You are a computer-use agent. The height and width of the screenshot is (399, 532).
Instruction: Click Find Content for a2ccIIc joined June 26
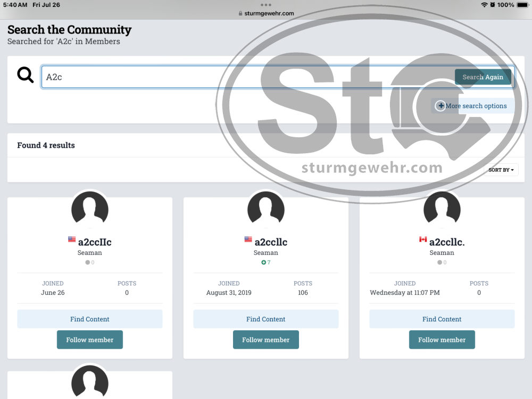(x=90, y=319)
